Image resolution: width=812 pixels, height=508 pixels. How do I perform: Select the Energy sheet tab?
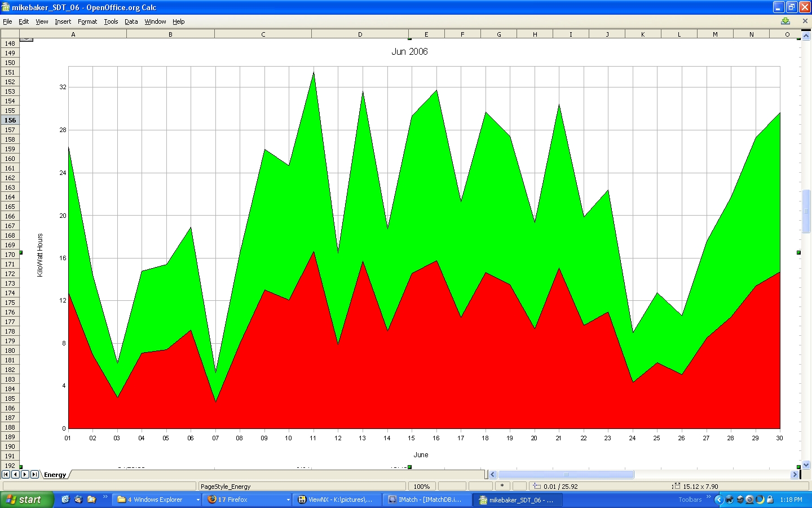(x=55, y=475)
